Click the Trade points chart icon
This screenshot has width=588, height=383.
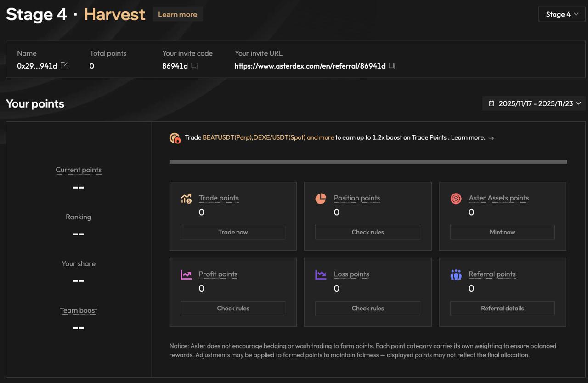coord(186,199)
